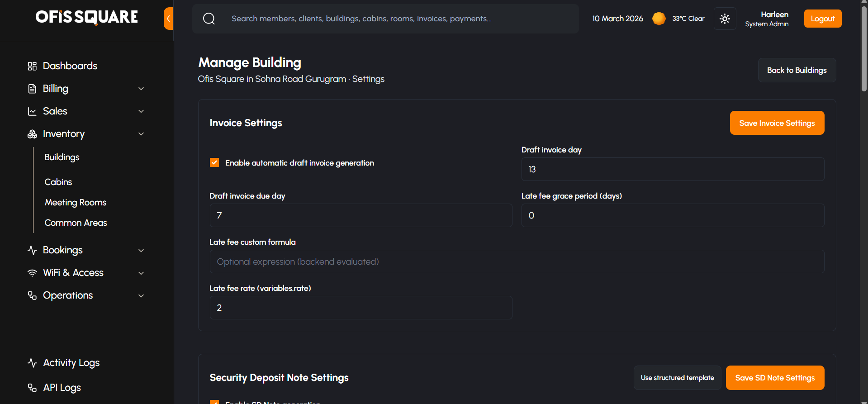Open Meeting Rooms under Inventory
This screenshot has height=404, width=868.
[76, 202]
